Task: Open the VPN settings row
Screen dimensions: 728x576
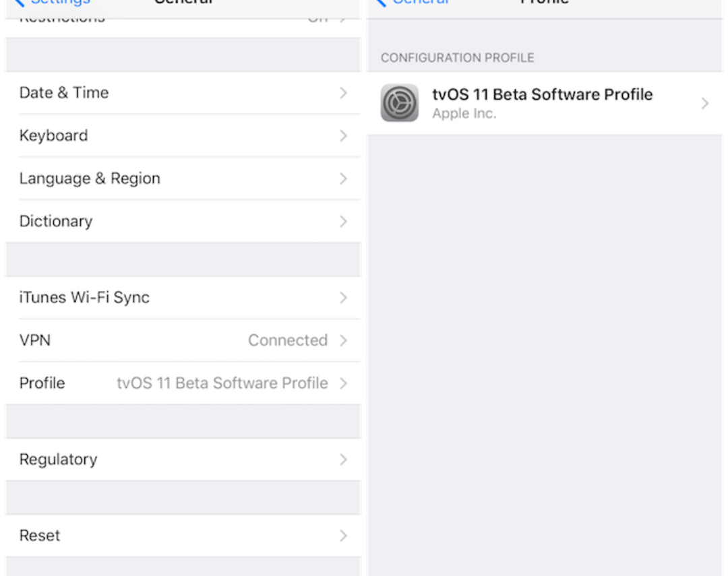Action: (x=183, y=340)
